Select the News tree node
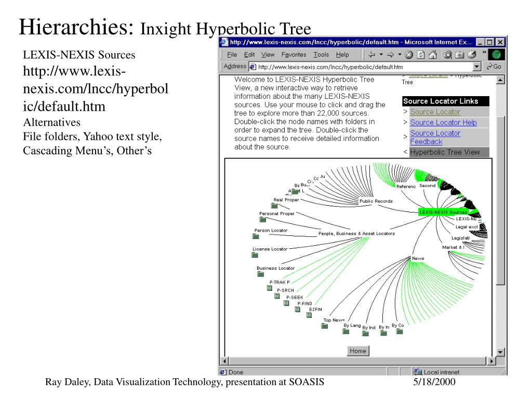 tap(418, 259)
